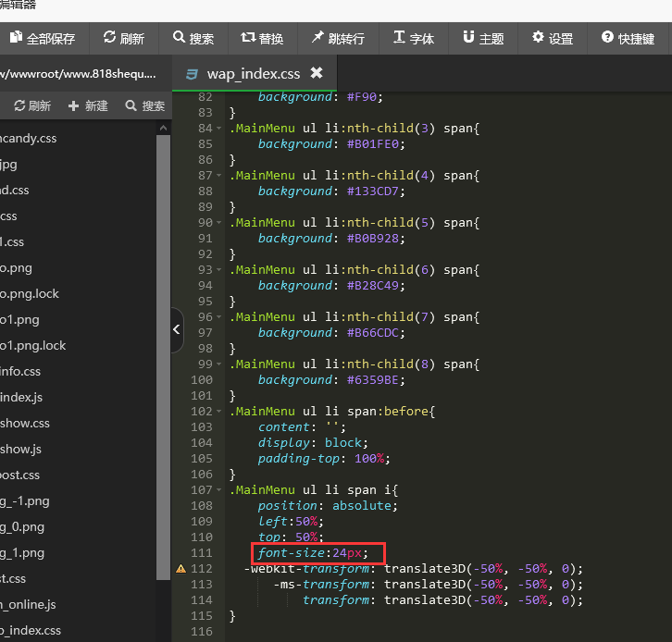Fold the code block at line 84

click(218, 129)
